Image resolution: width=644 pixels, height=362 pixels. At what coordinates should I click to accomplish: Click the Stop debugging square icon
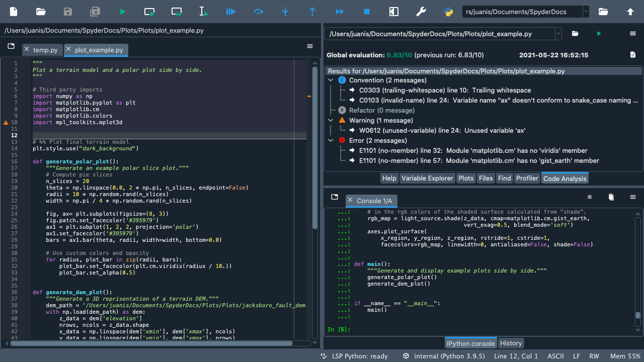tap(367, 12)
